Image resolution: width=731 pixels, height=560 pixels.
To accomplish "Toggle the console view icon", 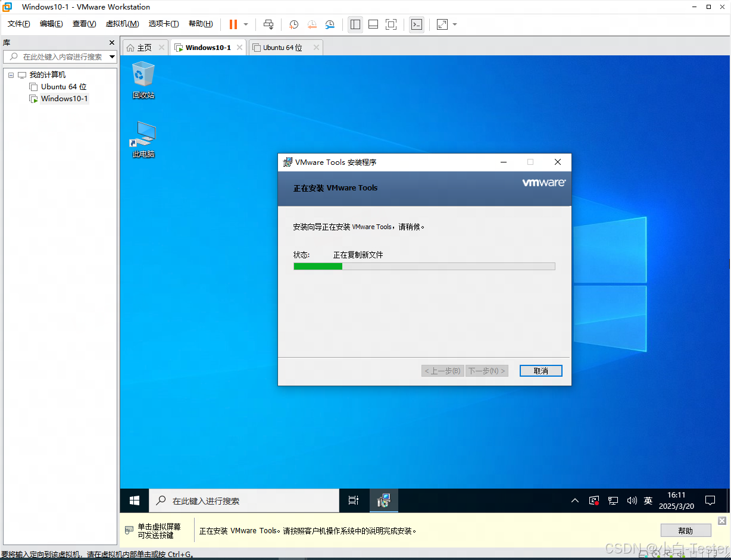I will [417, 24].
